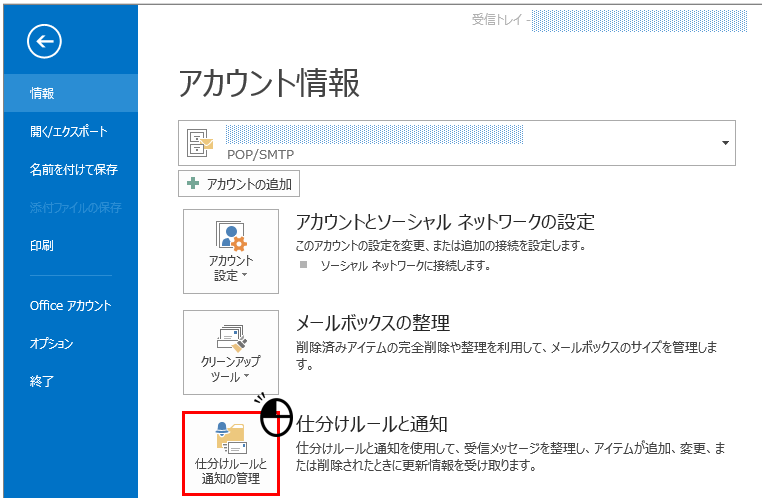This screenshot has height=502, width=767.
Task: Click the account mailbox cabinet icon
Action: [201, 143]
